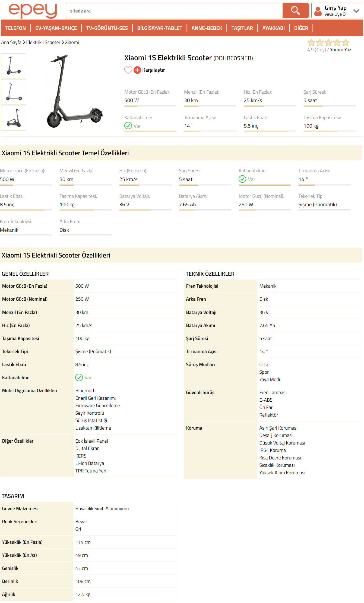Click 'Tekerlek Tipi' row label in table

pyautogui.click(x=15, y=351)
